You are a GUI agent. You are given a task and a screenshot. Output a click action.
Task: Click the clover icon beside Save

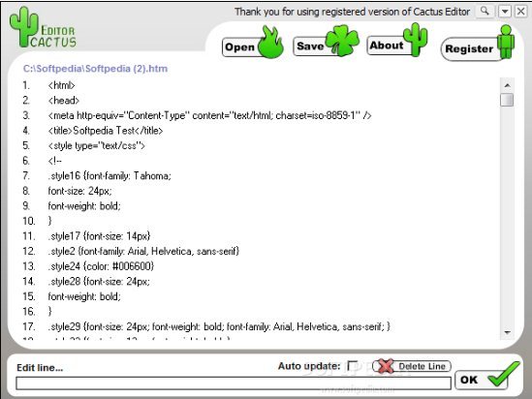342,41
